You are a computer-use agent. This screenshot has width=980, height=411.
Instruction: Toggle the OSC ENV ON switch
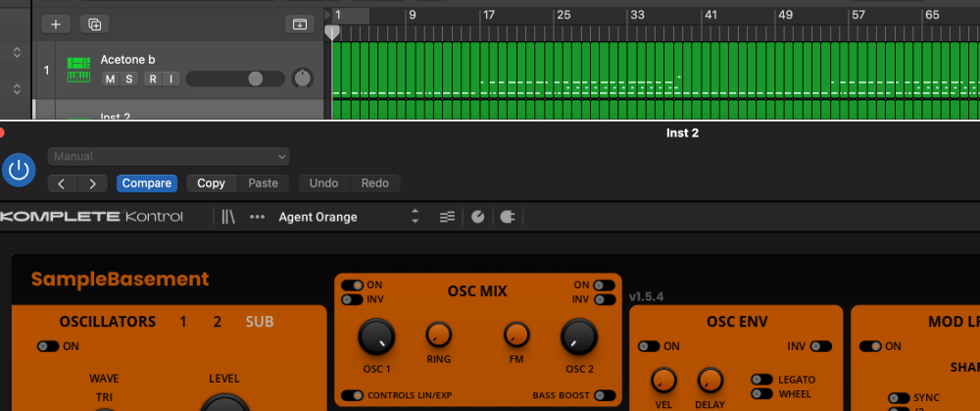tap(649, 346)
